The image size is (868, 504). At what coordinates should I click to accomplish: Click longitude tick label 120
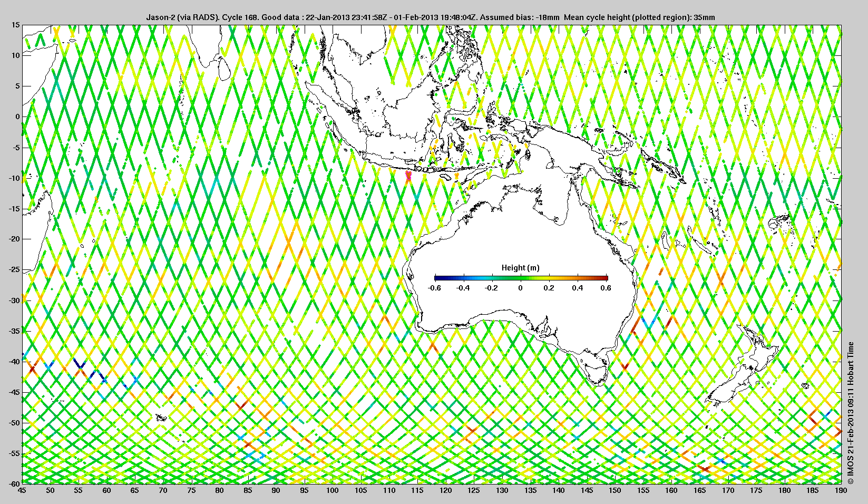446,490
